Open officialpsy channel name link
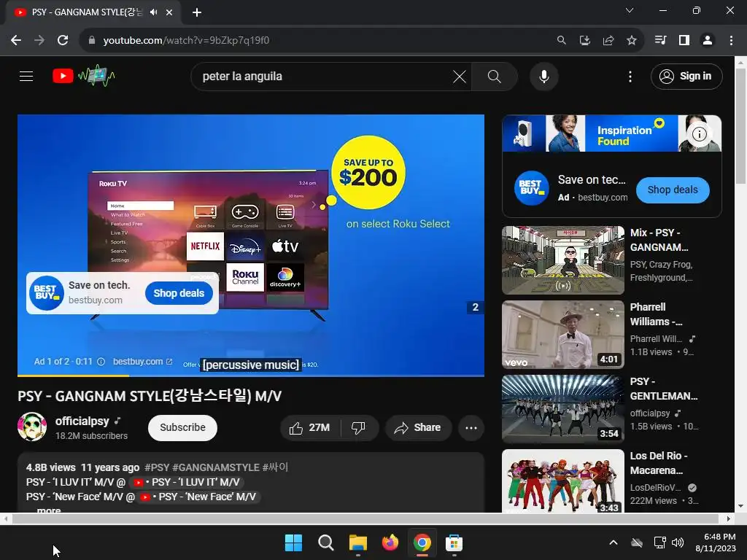This screenshot has height=560, width=747. [x=82, y=421]
